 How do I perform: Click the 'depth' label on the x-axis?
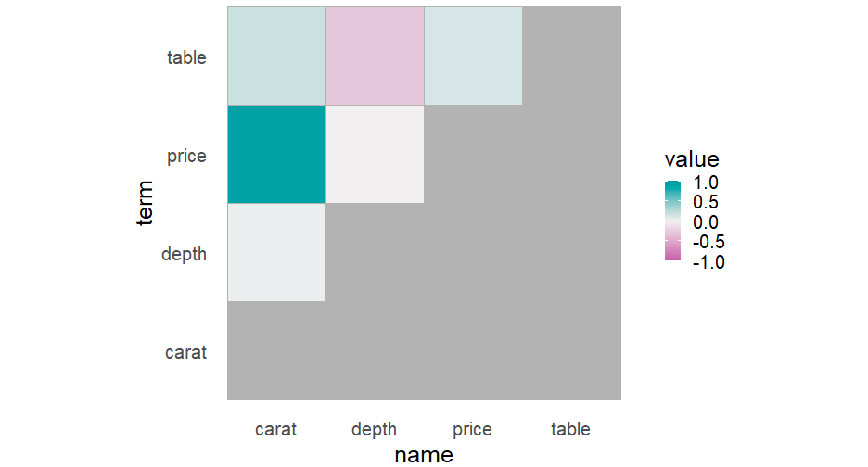coord(375,429)
